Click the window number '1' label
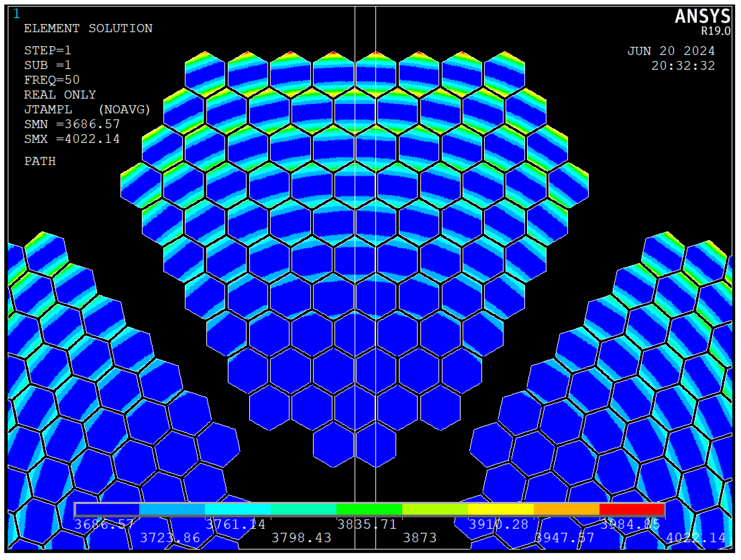 point(16,14)
